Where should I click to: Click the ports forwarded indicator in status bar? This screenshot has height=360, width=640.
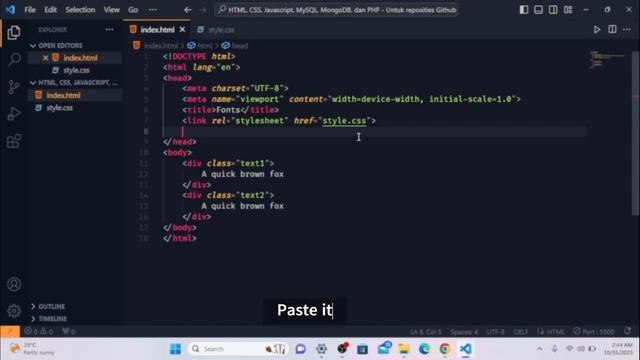(69, 331)
